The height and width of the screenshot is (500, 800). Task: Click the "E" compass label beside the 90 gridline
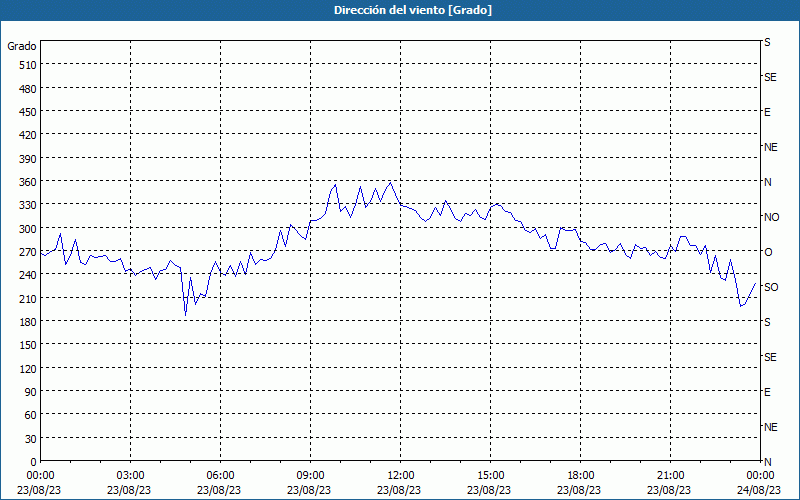click(767, 392)
